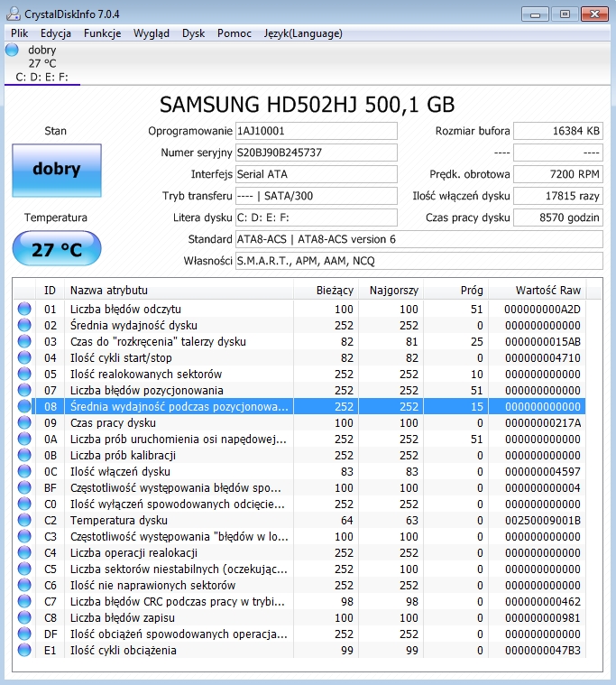Screen dimensions: 616x685
Task: Click the status orb for attribute 07
Action: pos(24,390)
